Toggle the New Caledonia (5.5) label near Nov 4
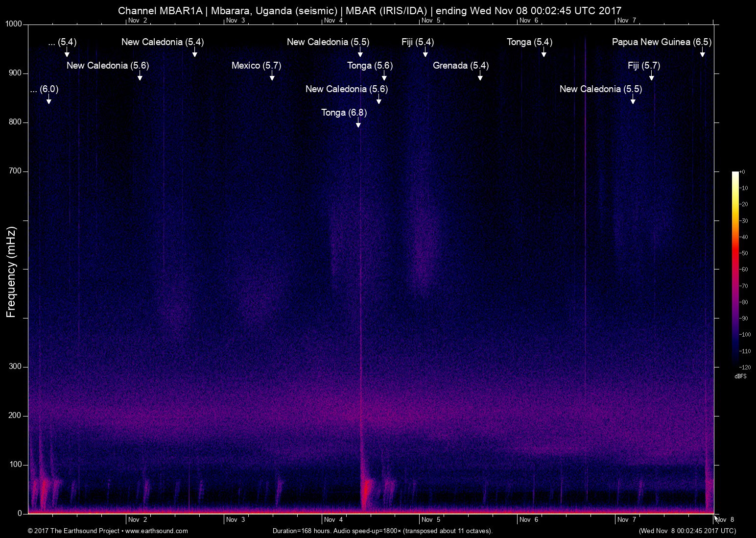The width and height of the screenshot is (756, 538). click(327, 42)
